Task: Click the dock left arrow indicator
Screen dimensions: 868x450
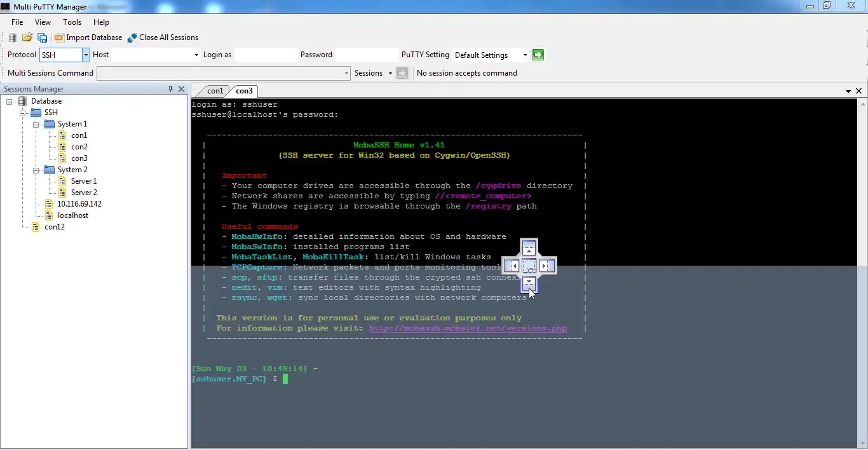Action: pos(513,265)
